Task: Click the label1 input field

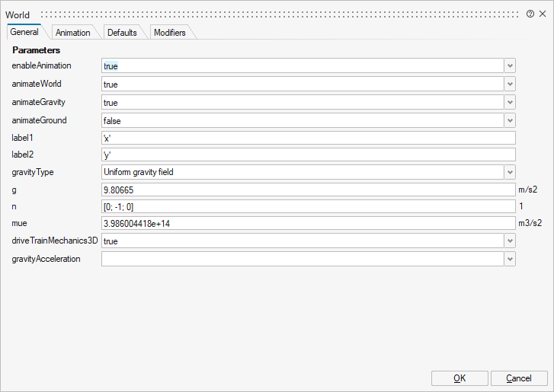Action: click(x=309, y=138)
